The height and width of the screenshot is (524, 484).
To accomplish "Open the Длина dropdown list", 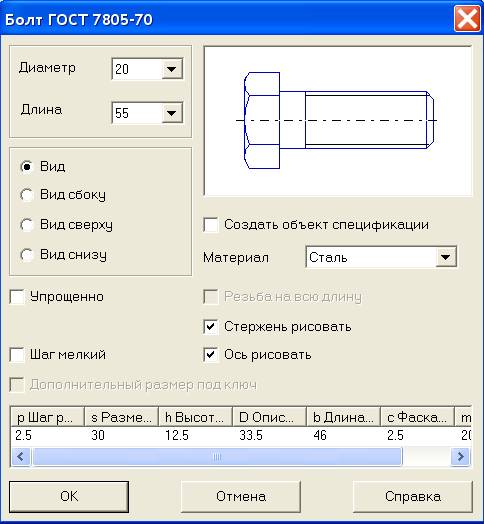I will pyautogui.click(x=172, y=113).
